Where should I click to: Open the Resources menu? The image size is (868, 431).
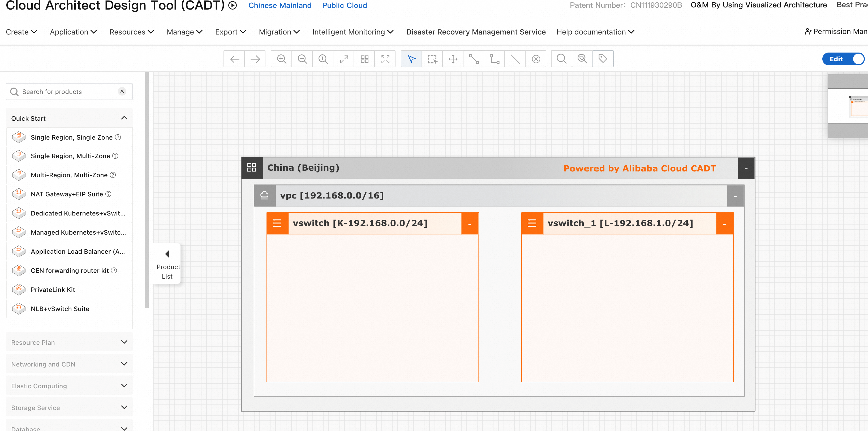click(131, 32)
